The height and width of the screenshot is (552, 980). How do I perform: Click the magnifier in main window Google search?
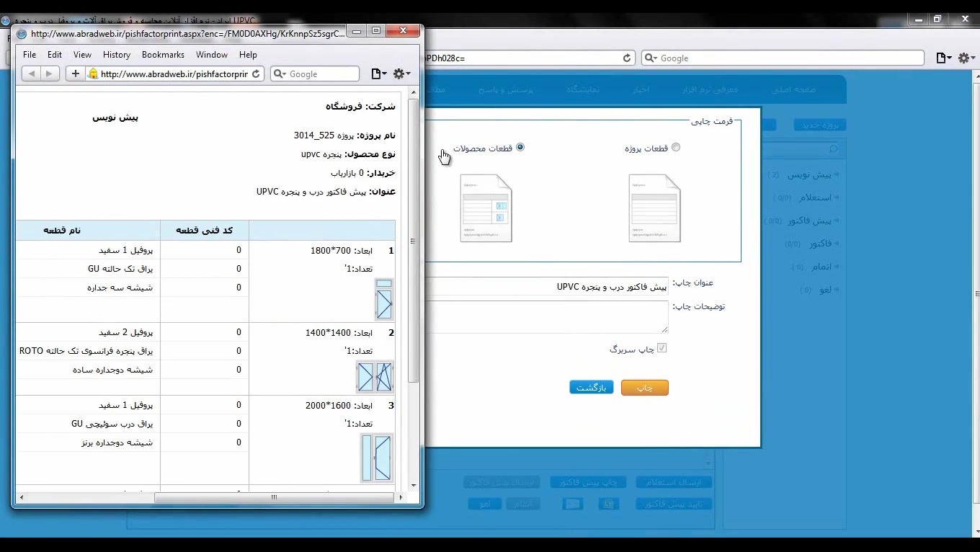click(x=651, y=58)
